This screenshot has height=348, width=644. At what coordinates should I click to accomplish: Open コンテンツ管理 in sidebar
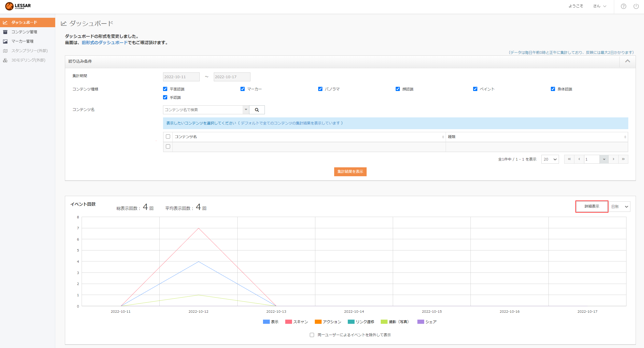coord(27,32)
